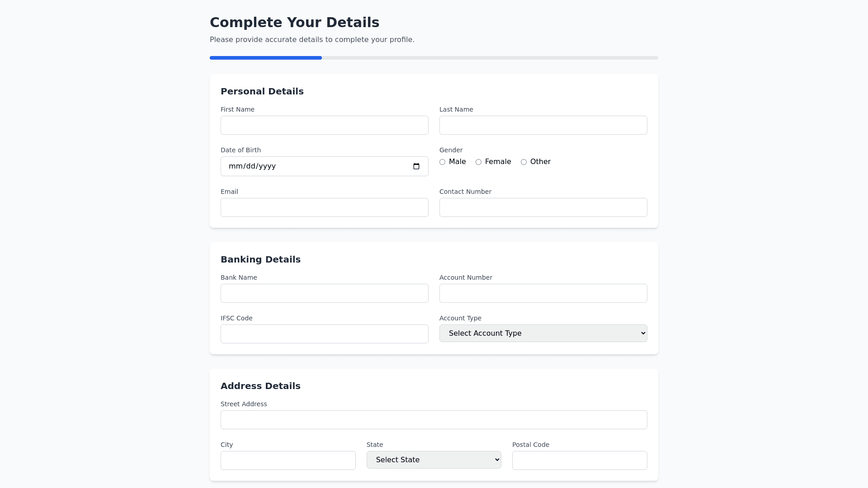Click the Personal Details section heading

(262, 91)
